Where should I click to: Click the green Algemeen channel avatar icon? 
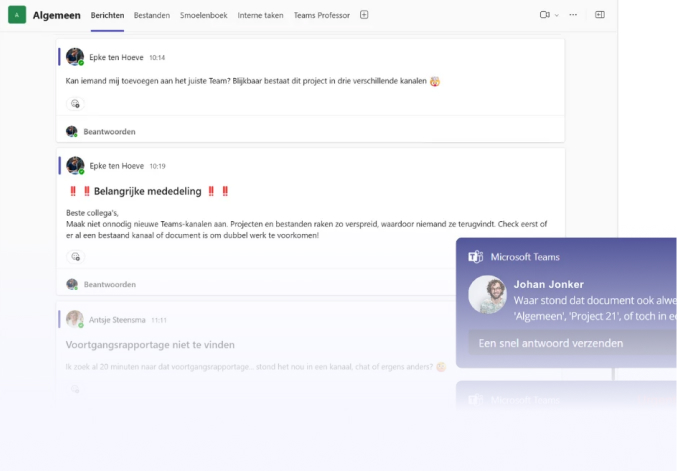point(17,15)
